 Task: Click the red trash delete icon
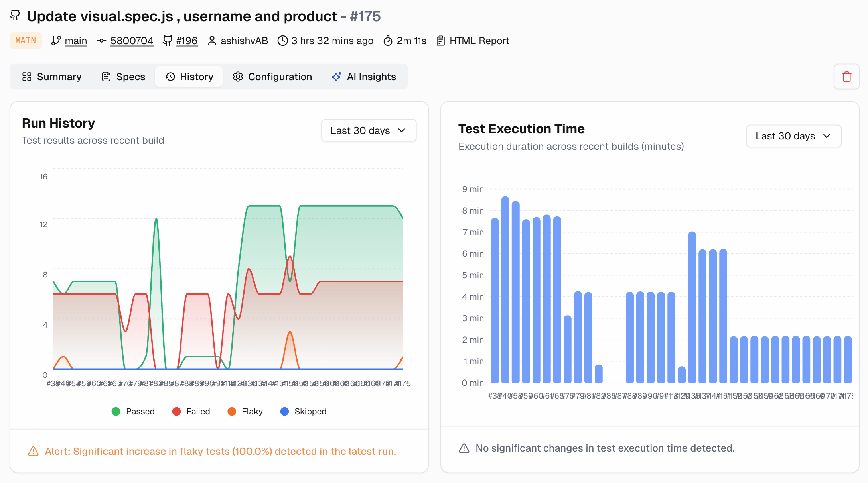click(846, 77)
